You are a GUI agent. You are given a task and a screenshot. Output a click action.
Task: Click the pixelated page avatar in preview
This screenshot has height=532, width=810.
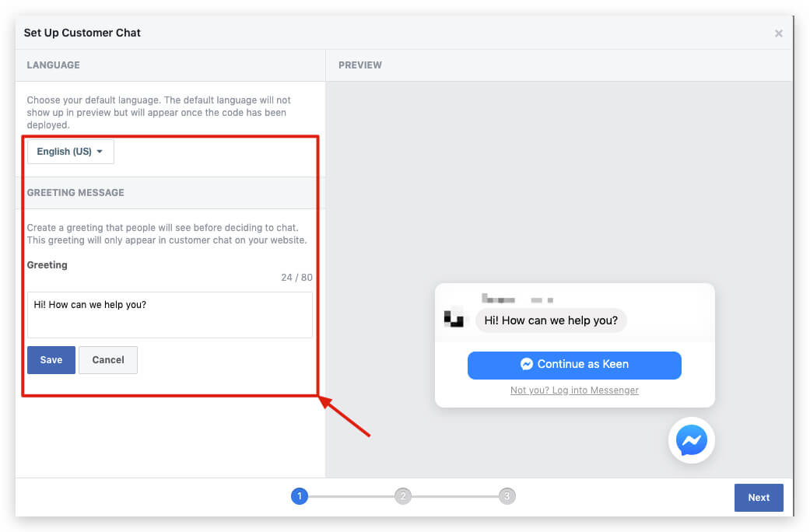click(x=454, y=320)
